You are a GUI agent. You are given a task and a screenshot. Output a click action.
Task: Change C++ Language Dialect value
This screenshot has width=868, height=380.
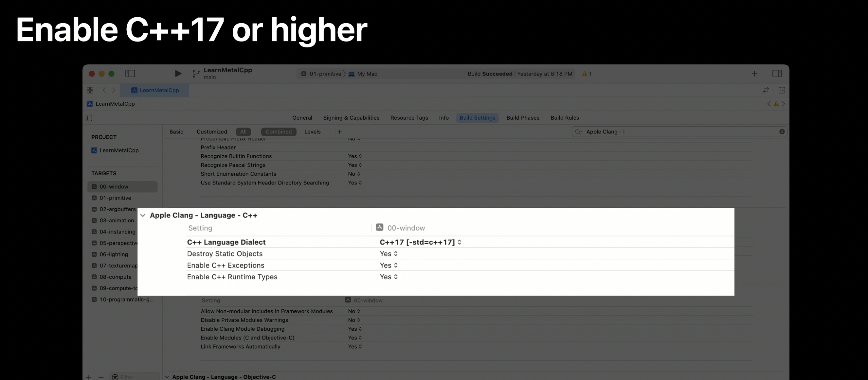[x=420, y=242]
